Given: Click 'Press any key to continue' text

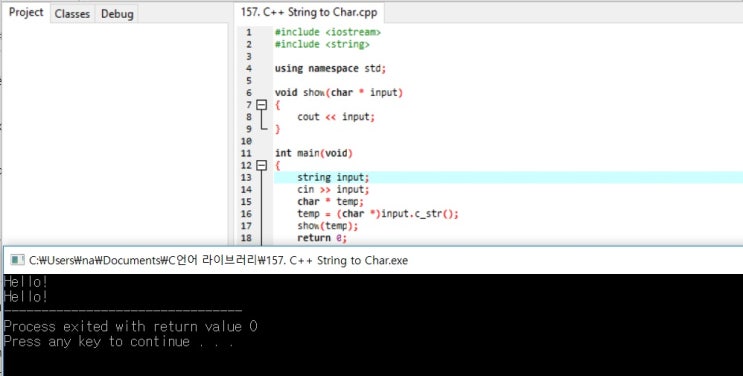Looking at the screenshot, I should click(97, 341).
